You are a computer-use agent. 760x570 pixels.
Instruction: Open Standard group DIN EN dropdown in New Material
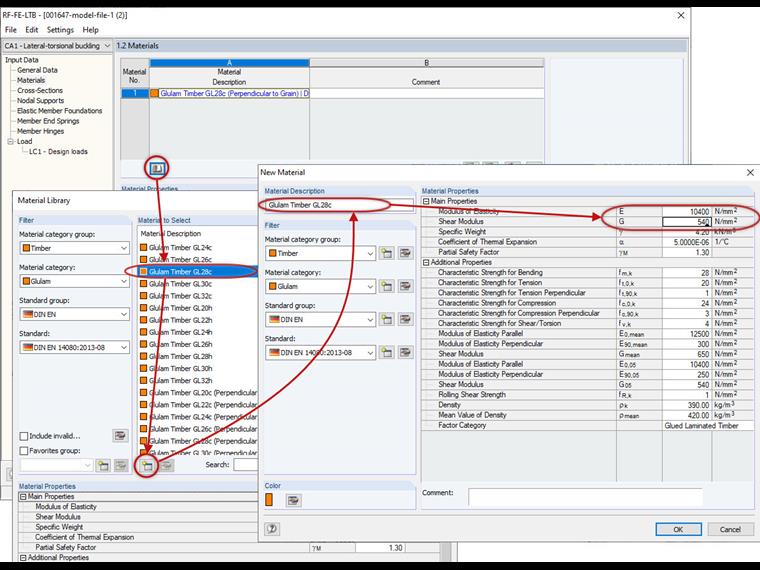pos(370,319)
